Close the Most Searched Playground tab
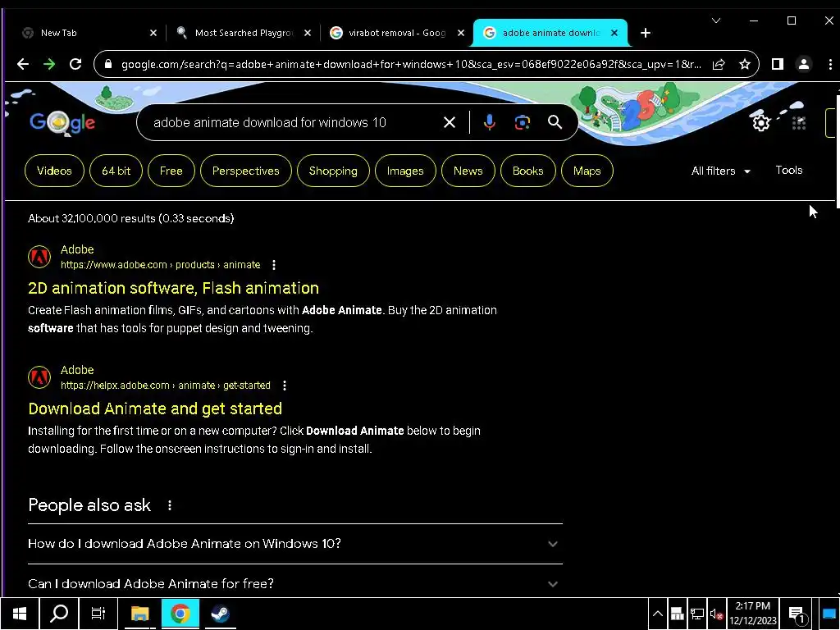Viewport: 840px width, 630px height. click(308, 33)
